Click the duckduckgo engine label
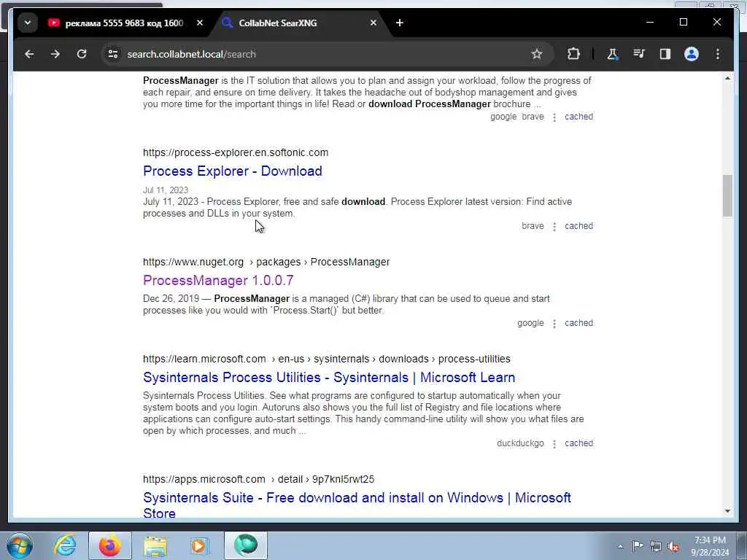747x560 pixels. (x=520, y=443)
